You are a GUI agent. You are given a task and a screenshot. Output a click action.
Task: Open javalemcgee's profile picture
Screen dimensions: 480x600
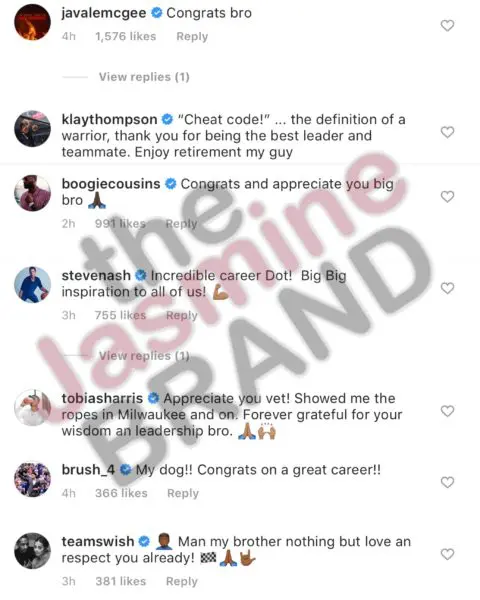(x=32, y=22)
